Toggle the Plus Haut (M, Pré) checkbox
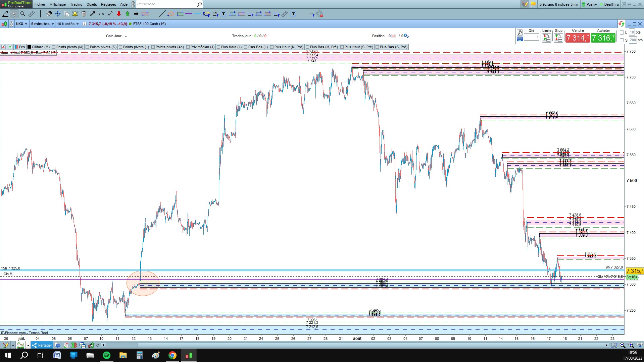 click(x=272, y=47)
